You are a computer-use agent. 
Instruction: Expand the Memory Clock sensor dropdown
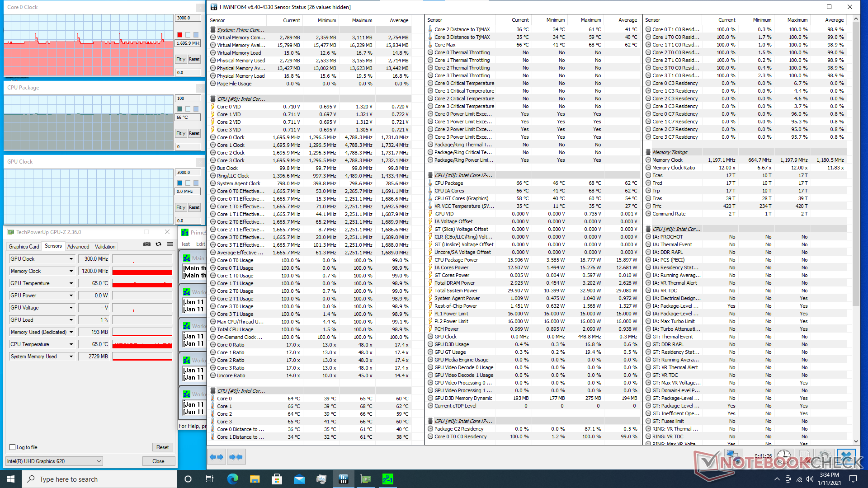pos(71,271)
